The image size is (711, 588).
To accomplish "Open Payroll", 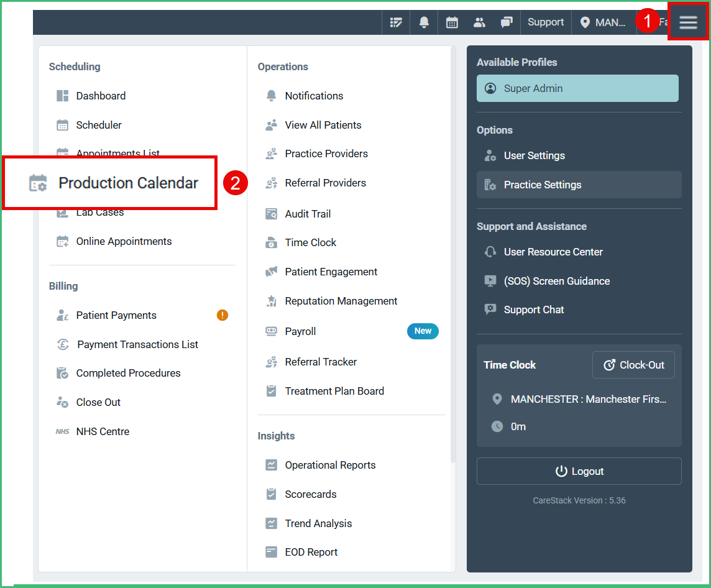I will coord(300,331).
